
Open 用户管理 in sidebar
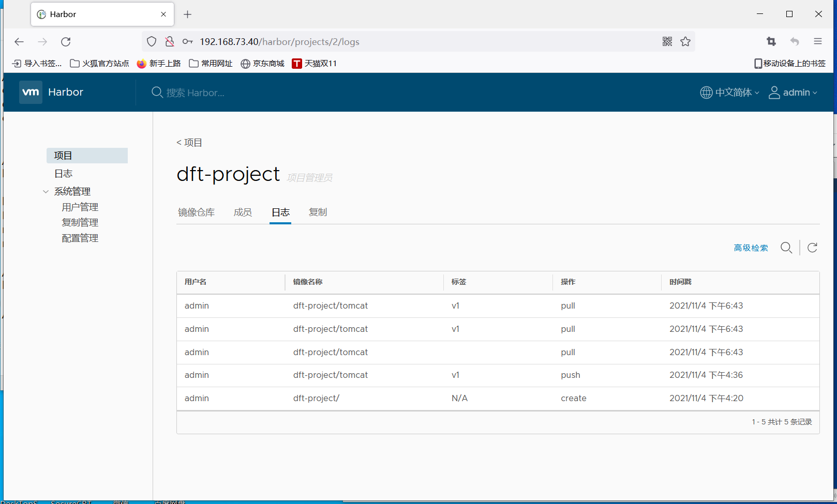pyautogui.click(x=80, y=207)
